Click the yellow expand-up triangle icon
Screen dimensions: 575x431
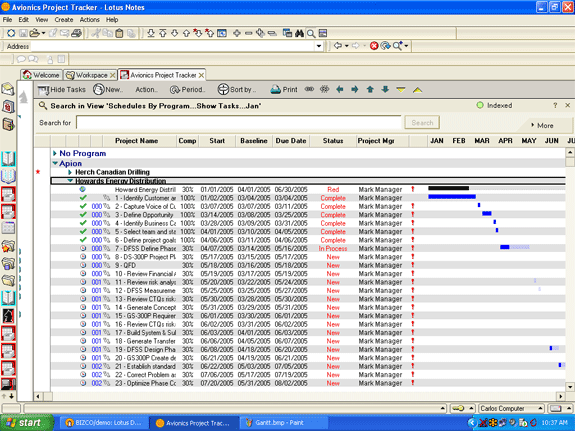click(417, 90)
